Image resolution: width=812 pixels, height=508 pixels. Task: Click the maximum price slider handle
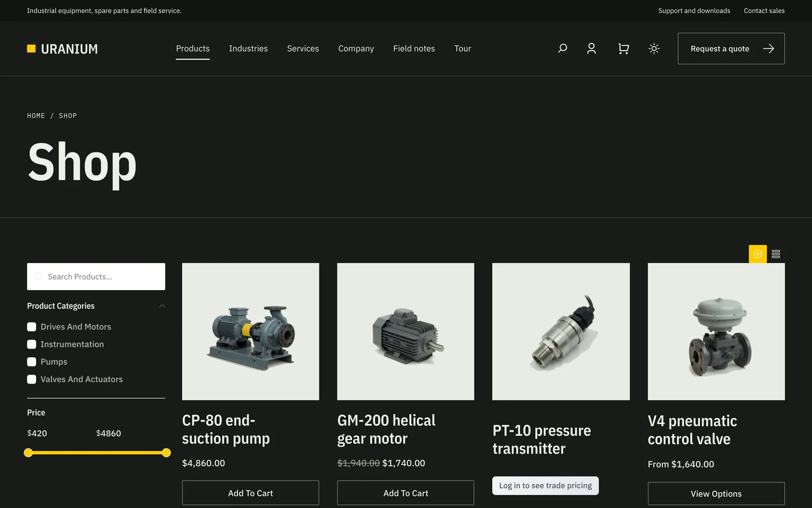(x=166, y=453)
